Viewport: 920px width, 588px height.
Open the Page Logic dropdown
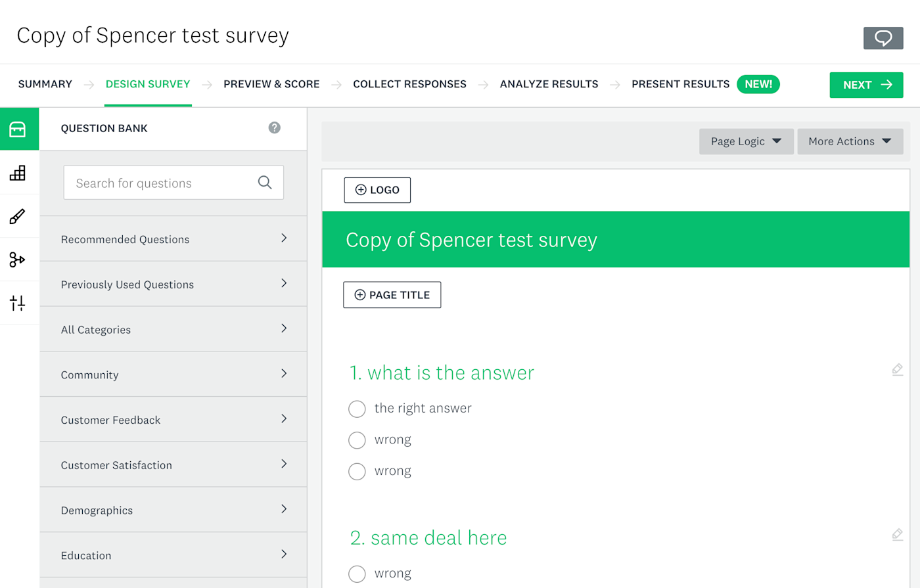(x=746, y=141)
